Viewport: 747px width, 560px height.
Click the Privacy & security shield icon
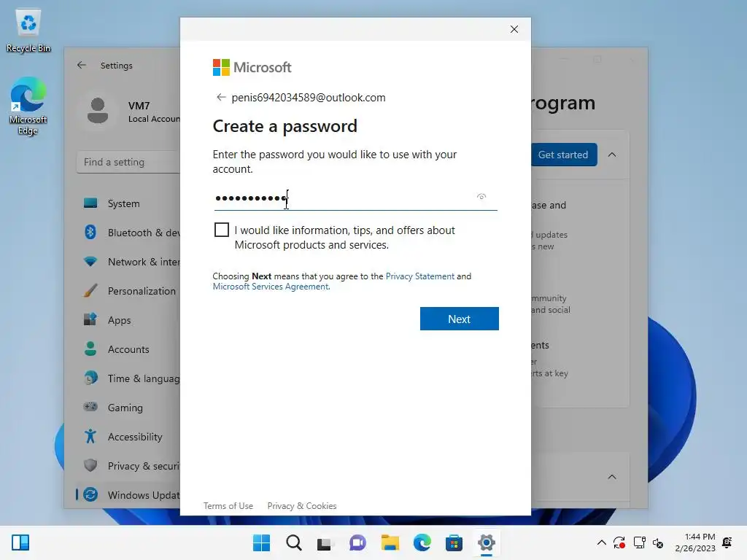point(90,465)
